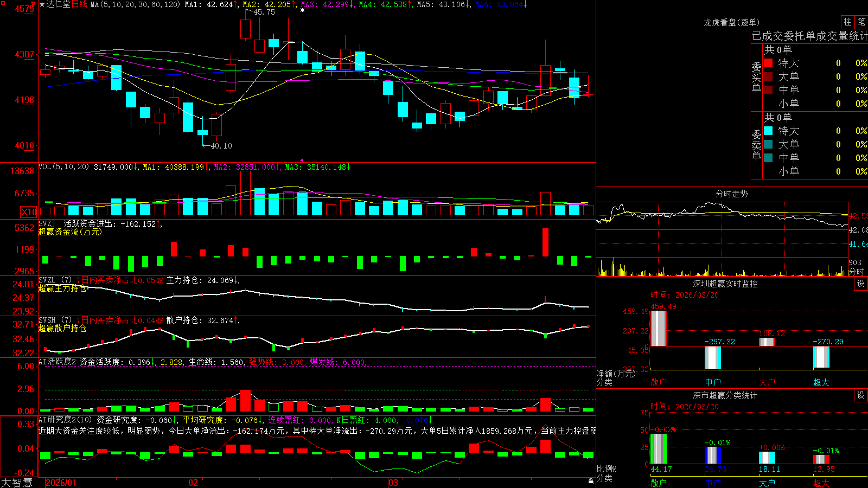Open the SVZL (7) indicator label
The image size is (868, 488).
(55, 280)
